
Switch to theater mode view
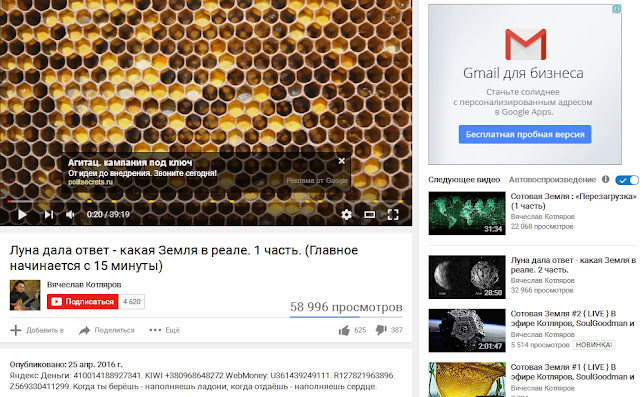tap(369, 214)
